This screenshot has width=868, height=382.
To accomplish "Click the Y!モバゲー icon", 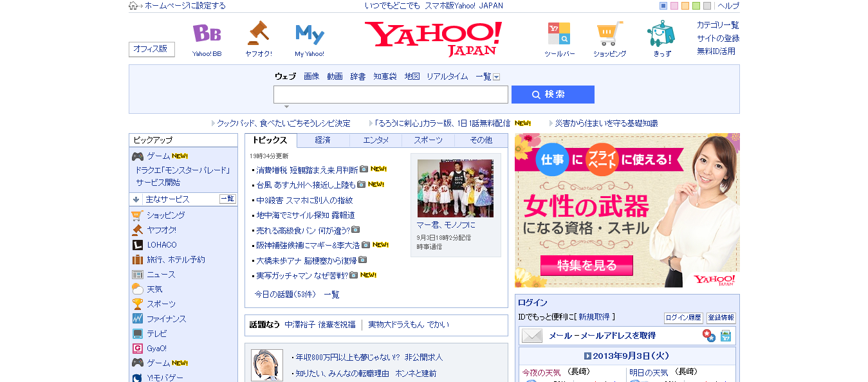I will pyautogui.click(x=137, y=377).
